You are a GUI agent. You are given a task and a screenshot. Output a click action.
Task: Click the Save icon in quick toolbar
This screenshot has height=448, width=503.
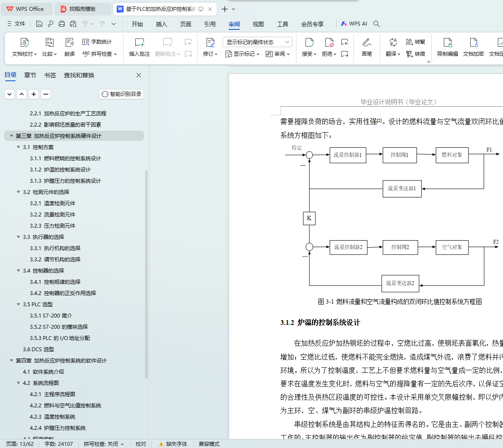39,24
